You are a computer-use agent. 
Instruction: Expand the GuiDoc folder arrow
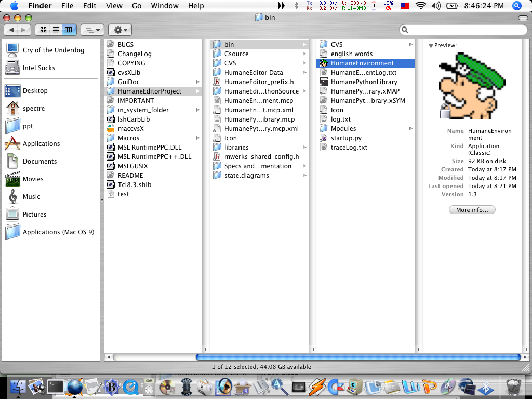point(198,82)
